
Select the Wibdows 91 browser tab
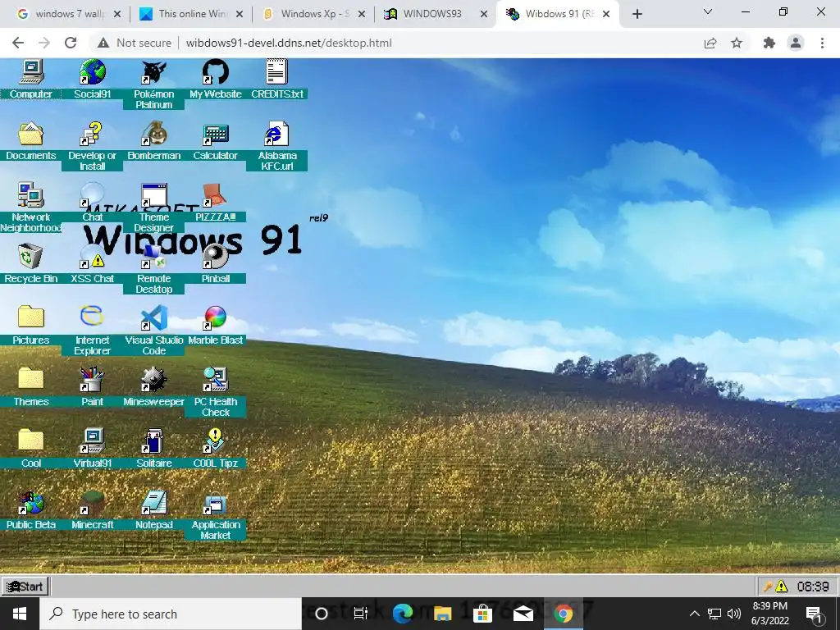558,14
